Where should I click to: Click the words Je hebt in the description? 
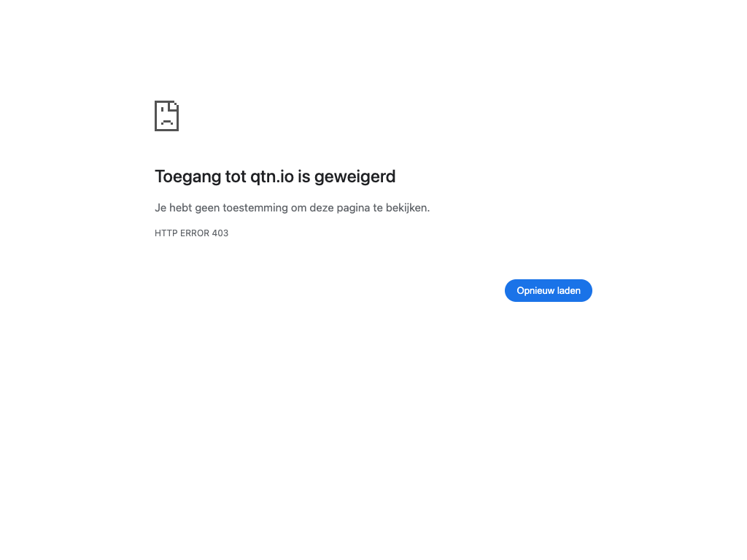(x=174, y=208)
